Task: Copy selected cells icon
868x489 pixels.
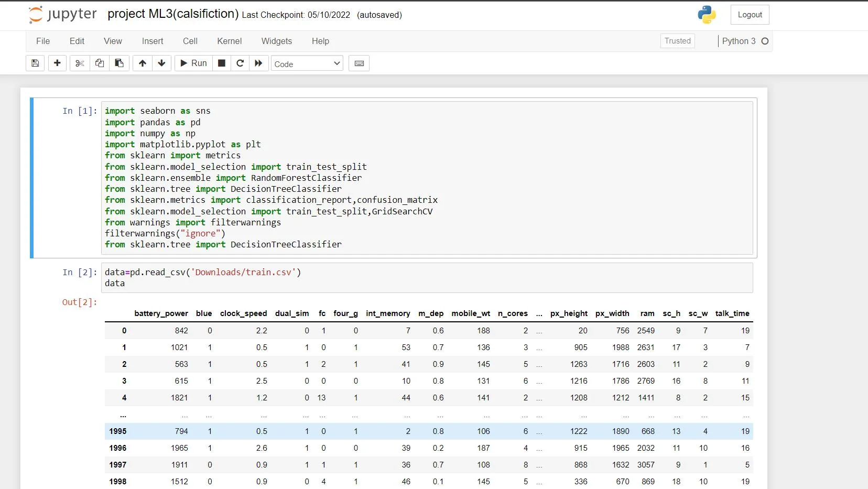Action: (100, 63)
